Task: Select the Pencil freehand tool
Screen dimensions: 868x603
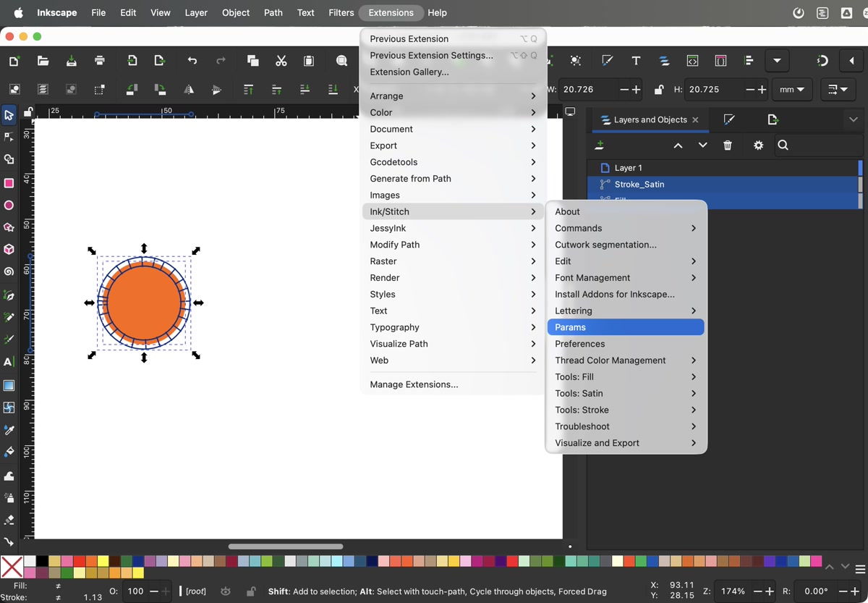Action: coord(9,317)
